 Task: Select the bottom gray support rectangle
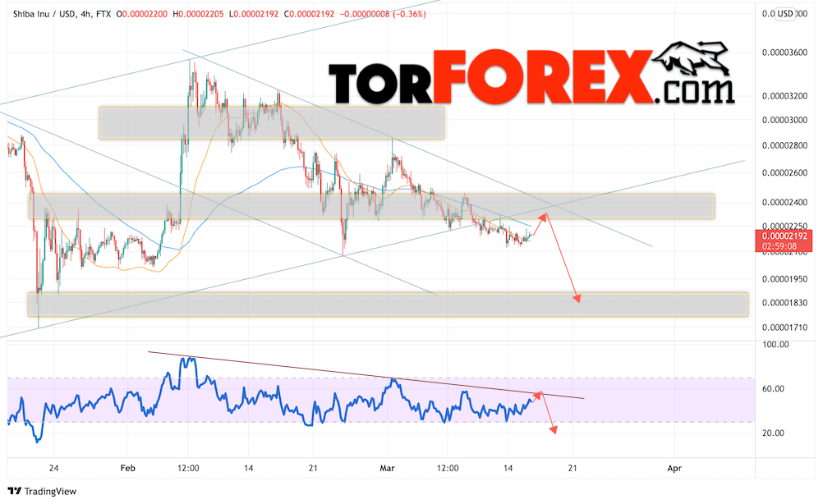[388, 305]
